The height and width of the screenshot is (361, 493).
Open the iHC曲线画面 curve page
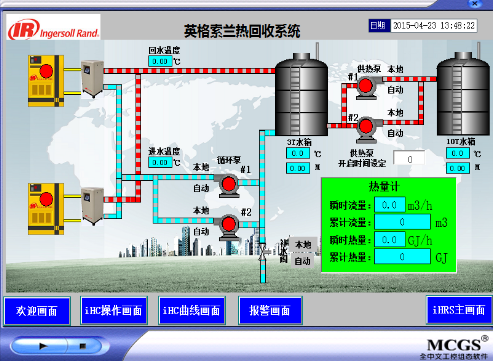[192, 311]
